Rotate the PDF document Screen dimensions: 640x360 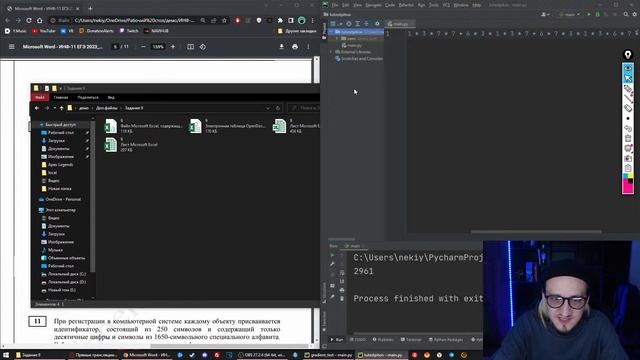pos(203,47)
